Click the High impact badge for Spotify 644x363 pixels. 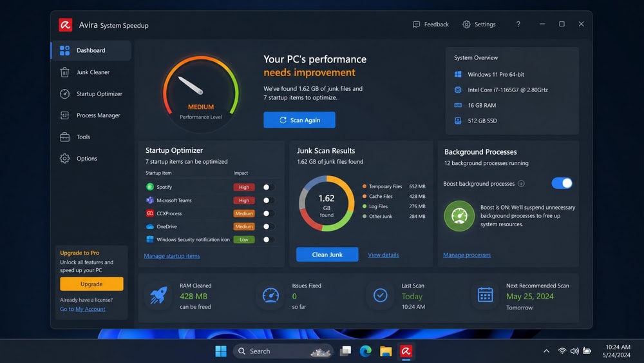pos(244,187)
